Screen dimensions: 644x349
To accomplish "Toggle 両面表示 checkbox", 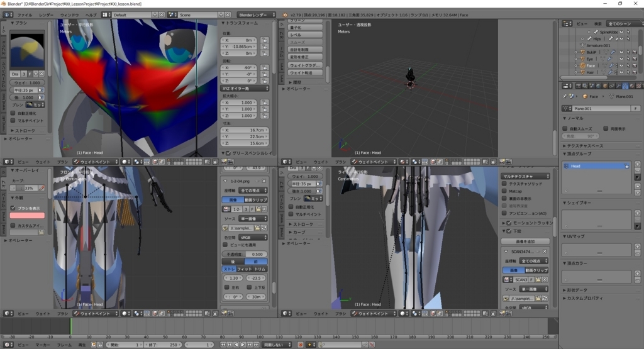I will point(606,128).
